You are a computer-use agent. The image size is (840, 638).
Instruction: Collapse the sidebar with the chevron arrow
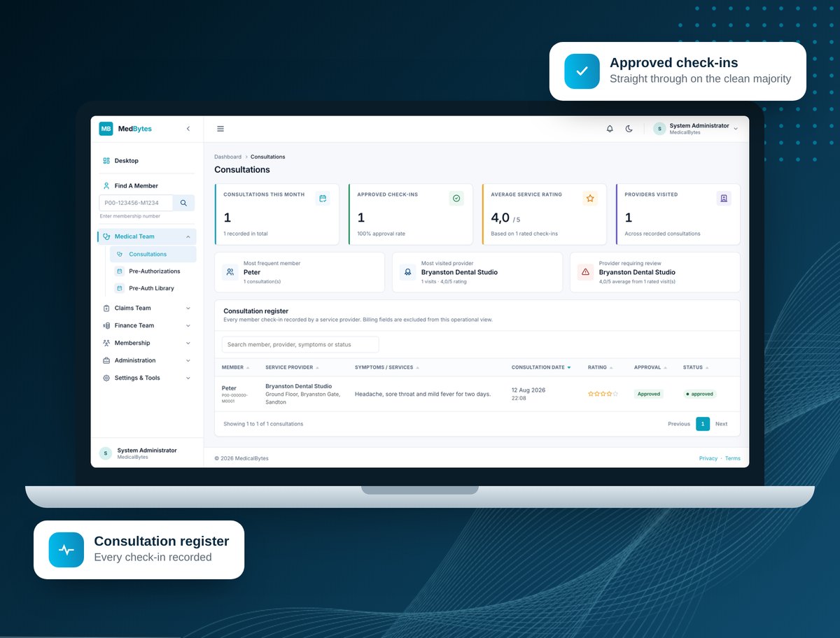pyautogui.click(x=188, y=129)
